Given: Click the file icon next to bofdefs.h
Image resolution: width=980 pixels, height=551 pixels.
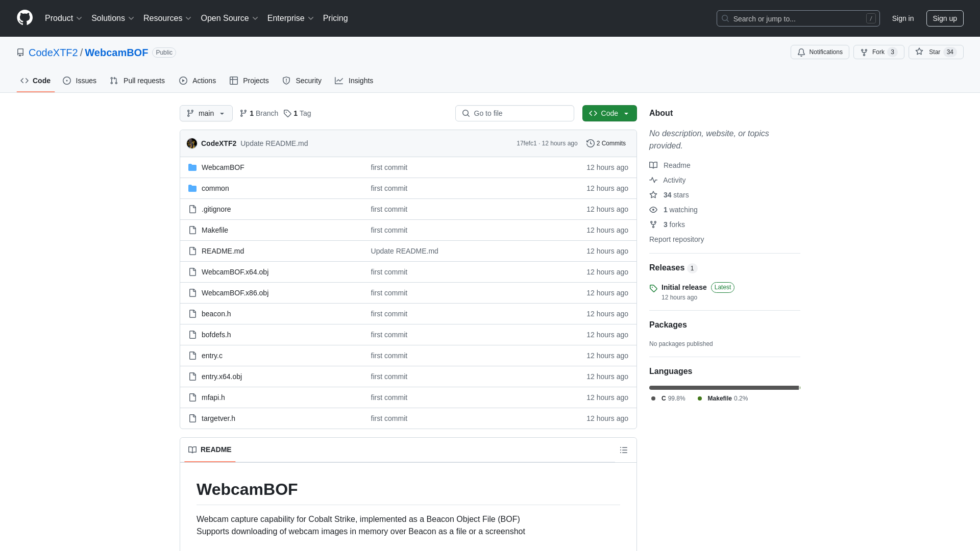Looking at the screenshot, I should [x=192, y=335].
